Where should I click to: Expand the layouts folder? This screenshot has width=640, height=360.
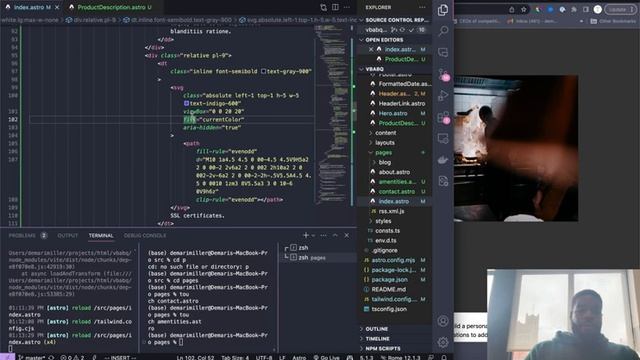[x=384, y=143]
